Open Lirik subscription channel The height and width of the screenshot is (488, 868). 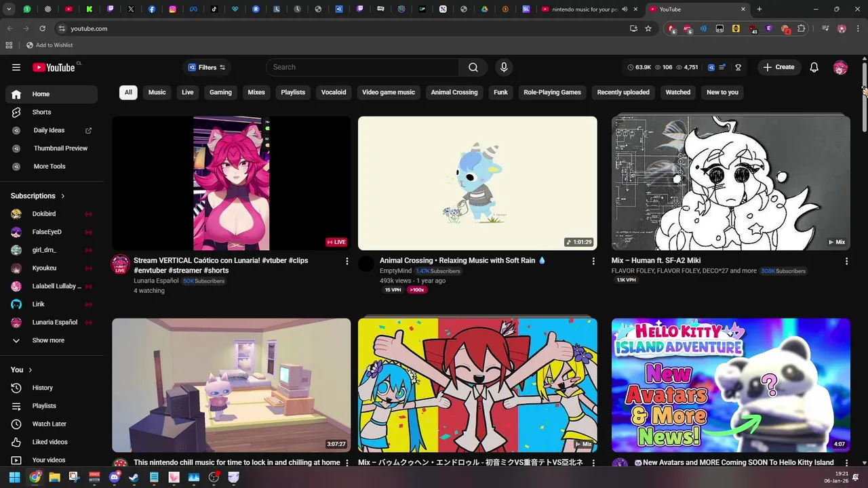[x=51, y=304]
